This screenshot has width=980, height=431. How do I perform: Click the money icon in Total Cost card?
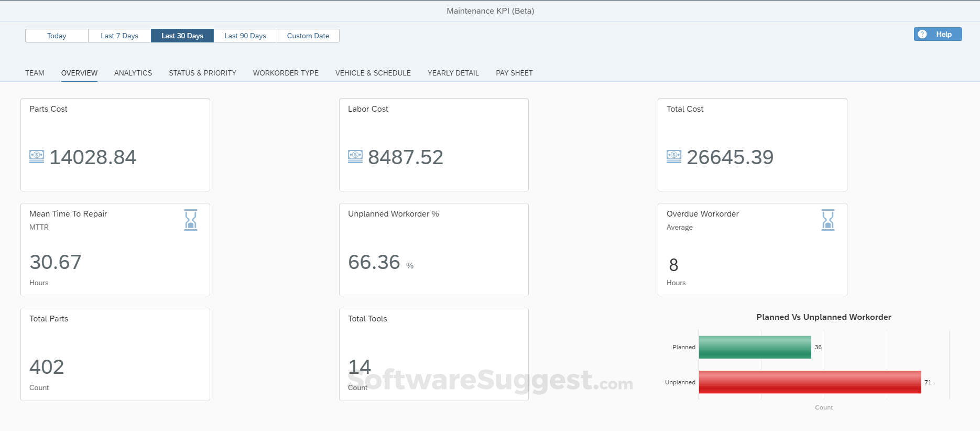click(x=674, y=156)
